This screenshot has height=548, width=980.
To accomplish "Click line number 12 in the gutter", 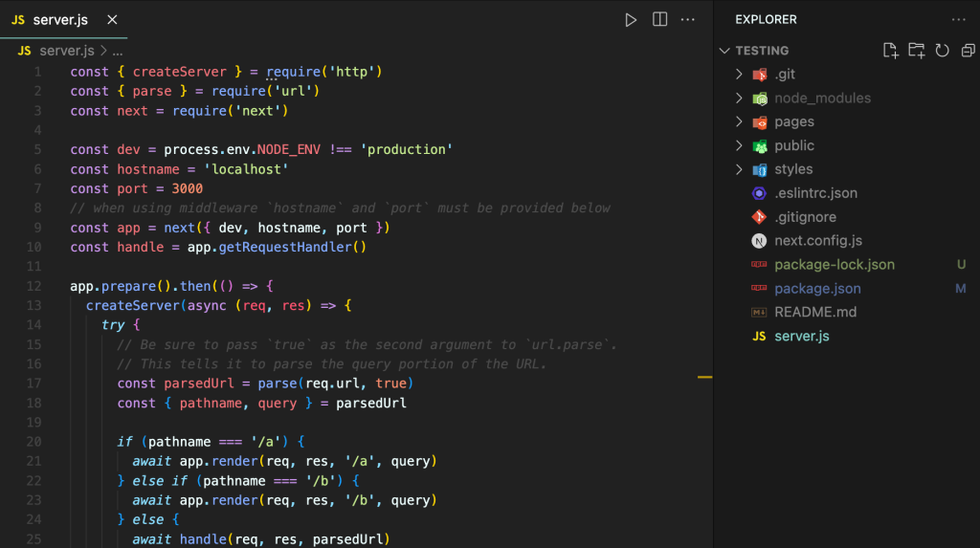I will point(33,286).
